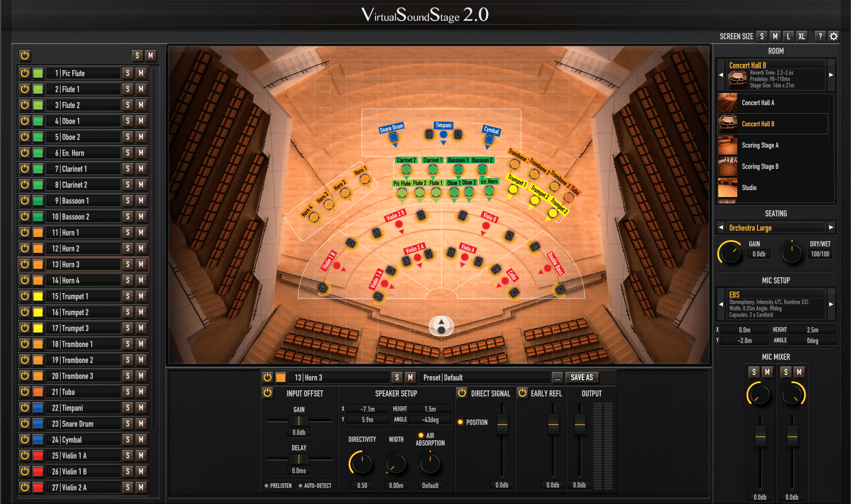Image resolution: width=851 pixels, height=504 pixels.
Task: Select the microphone position icon on stage
Action: [x=441, y=326]
